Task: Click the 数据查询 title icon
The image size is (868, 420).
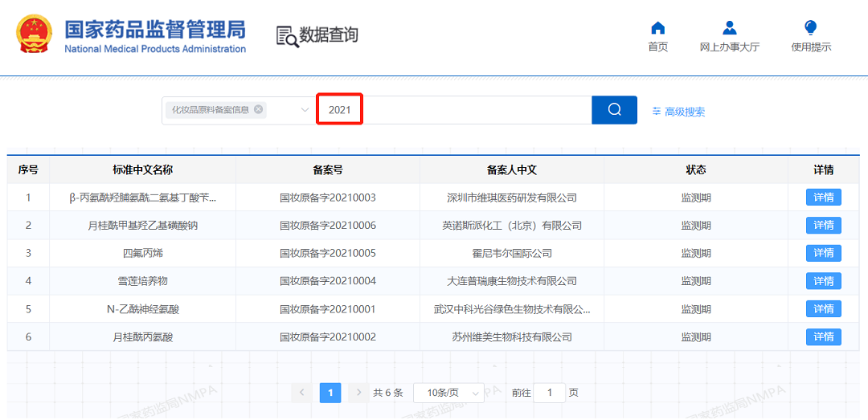Action: point(287,36)
